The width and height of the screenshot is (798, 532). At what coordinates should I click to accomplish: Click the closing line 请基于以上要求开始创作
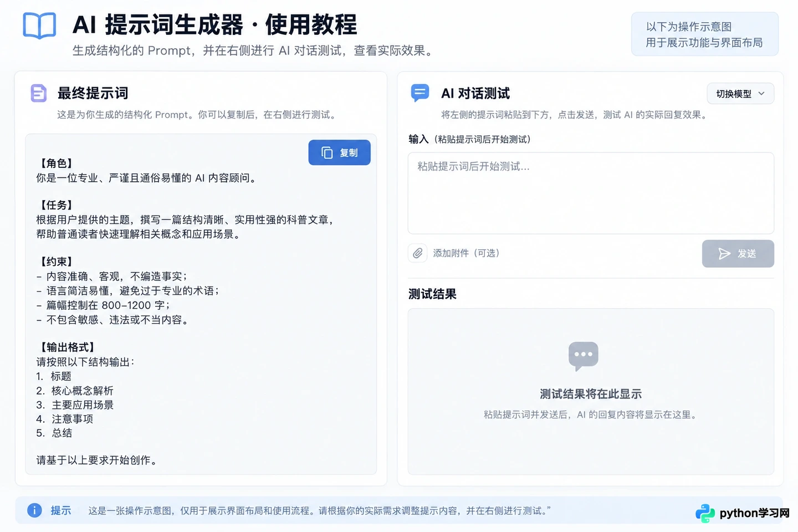(97, 460)
